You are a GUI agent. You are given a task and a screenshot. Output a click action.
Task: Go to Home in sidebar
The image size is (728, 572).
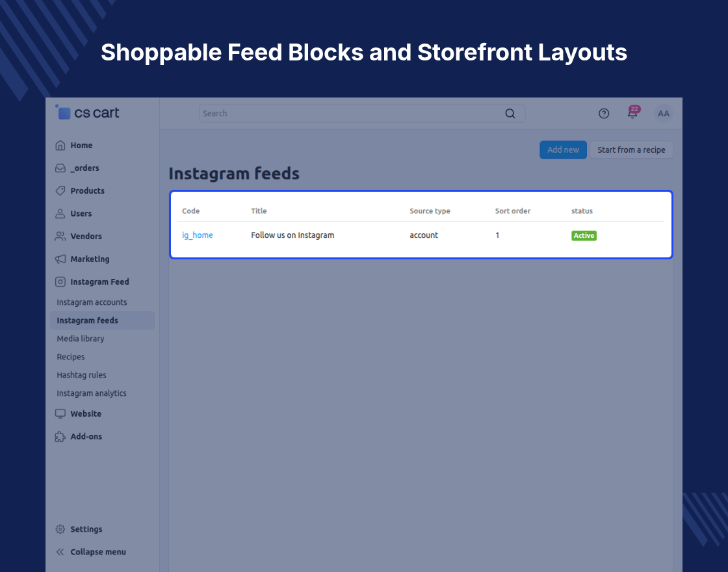coord(81,146)
